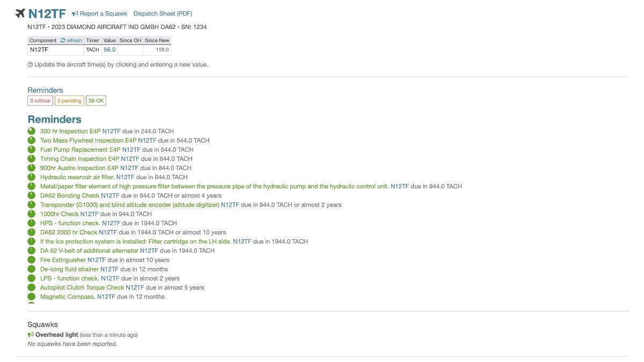This screenshot has width=644, height=362.
Task: Click the small Reminders section heading link
Action: click(45, 90)
